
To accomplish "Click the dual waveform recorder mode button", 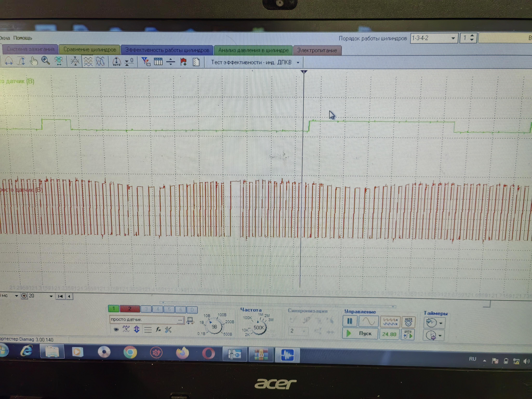I will 390,322.
